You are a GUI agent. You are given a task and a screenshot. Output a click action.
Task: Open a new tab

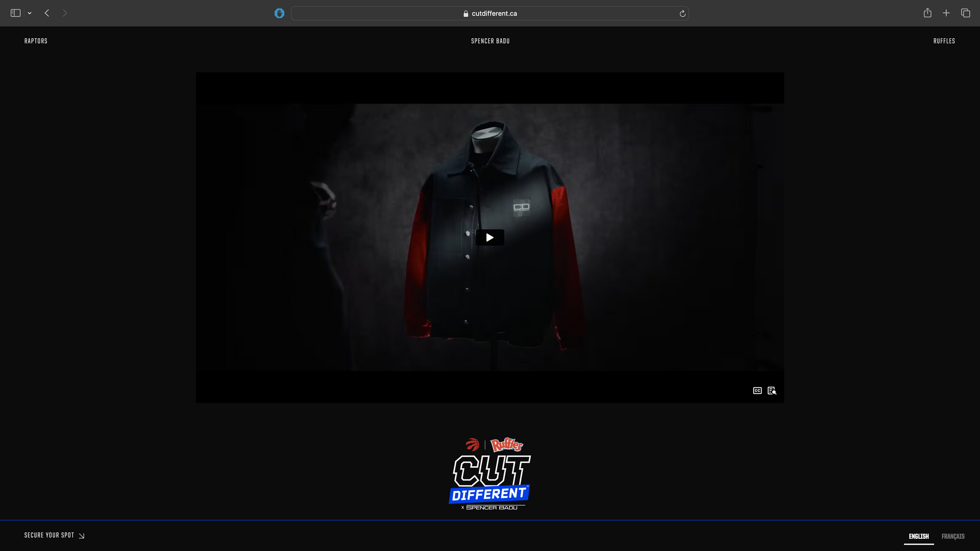pos(946,13)
